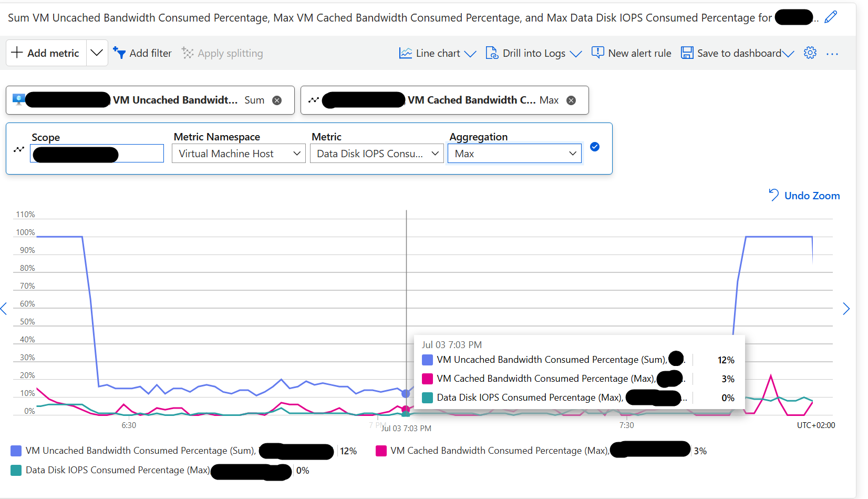
Task: Click the Save to dashboard disk icon
Action: pyautogui.click(x=687, y=53)
